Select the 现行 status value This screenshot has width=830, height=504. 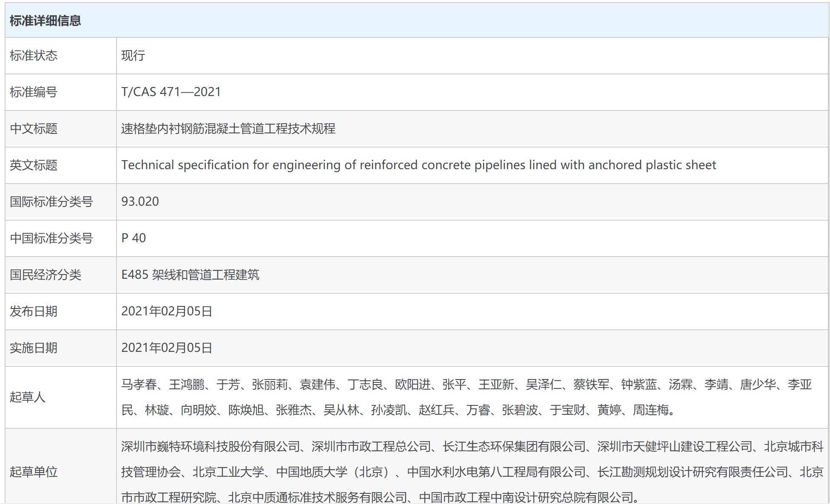[133, 56]
